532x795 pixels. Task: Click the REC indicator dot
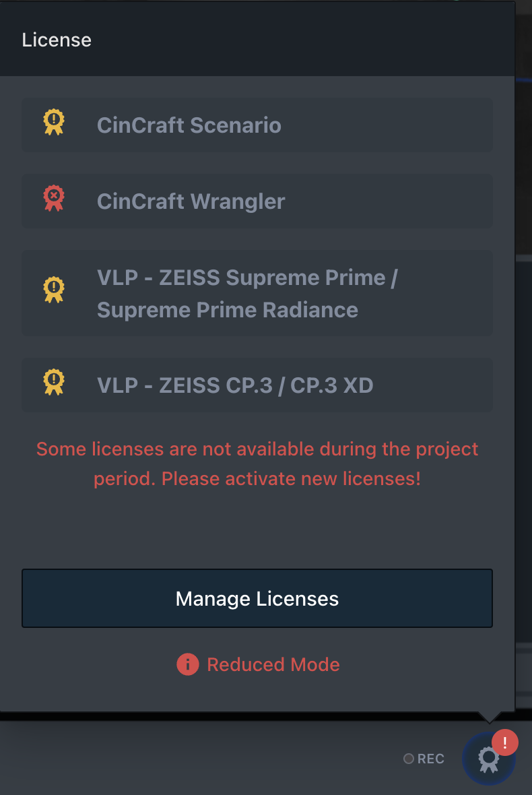pos(408,759)
